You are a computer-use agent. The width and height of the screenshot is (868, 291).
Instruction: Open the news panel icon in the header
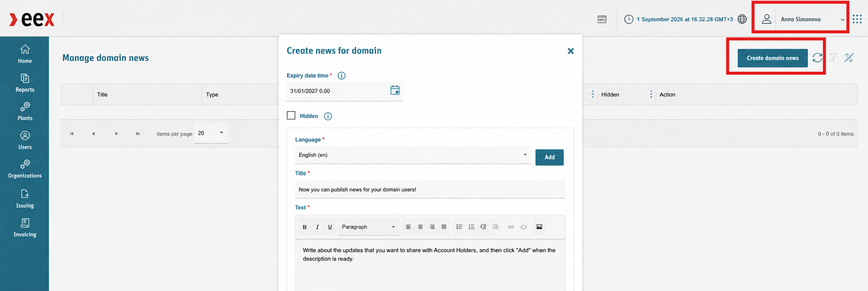pyautogui.click(x=602, y=19)
